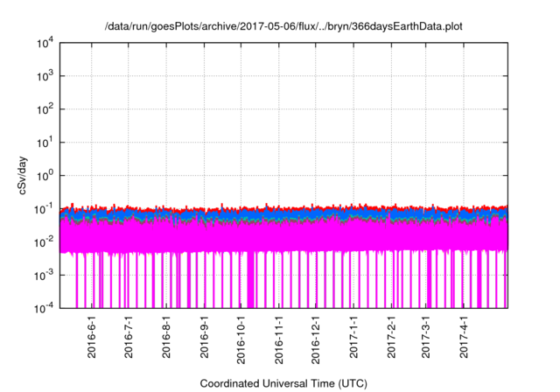This screenshot has height=392, width=560.
Task: Click the 10^-2 y-axis tick label
Action: click(x=44, y=242)
